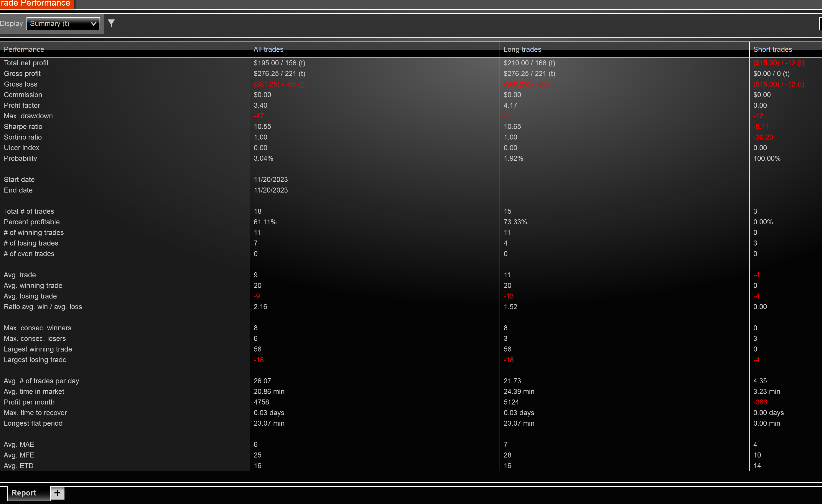822x504 pixels.
Task: Select the Sharpe ratio row label
Action: [x=23, y=127]
